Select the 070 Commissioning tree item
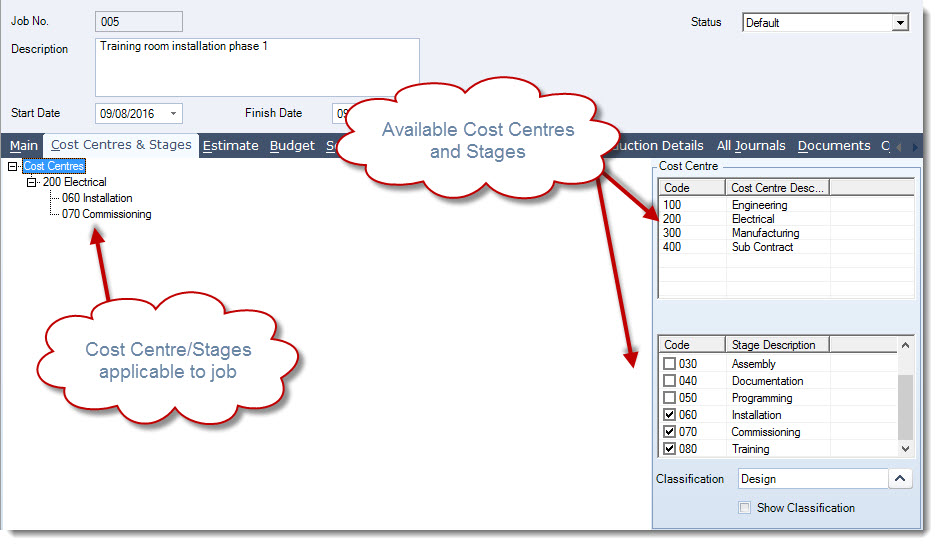This screenshot has height=545, width=938. tap(106, 214)
